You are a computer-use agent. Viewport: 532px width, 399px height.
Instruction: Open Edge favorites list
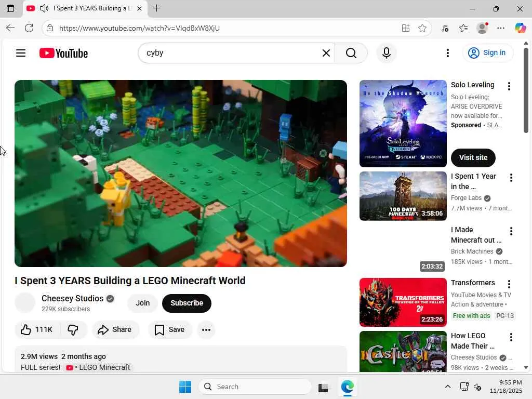point(463,28)
